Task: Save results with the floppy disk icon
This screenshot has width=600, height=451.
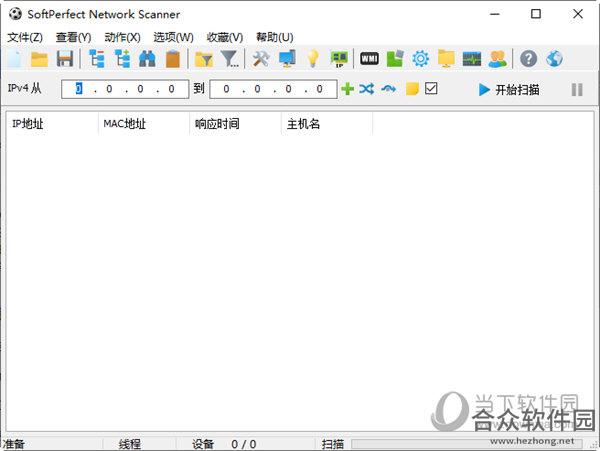Action: [x=65, y=59]
